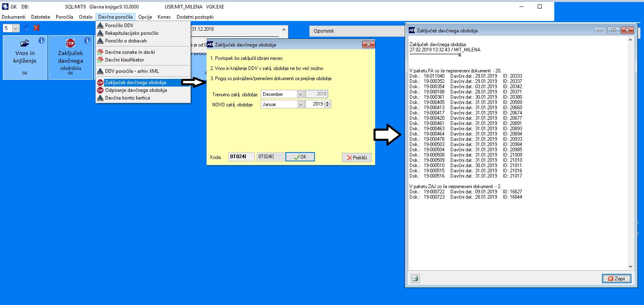
Task: Open the Poročila menu
Action: [x=64, y=17]
